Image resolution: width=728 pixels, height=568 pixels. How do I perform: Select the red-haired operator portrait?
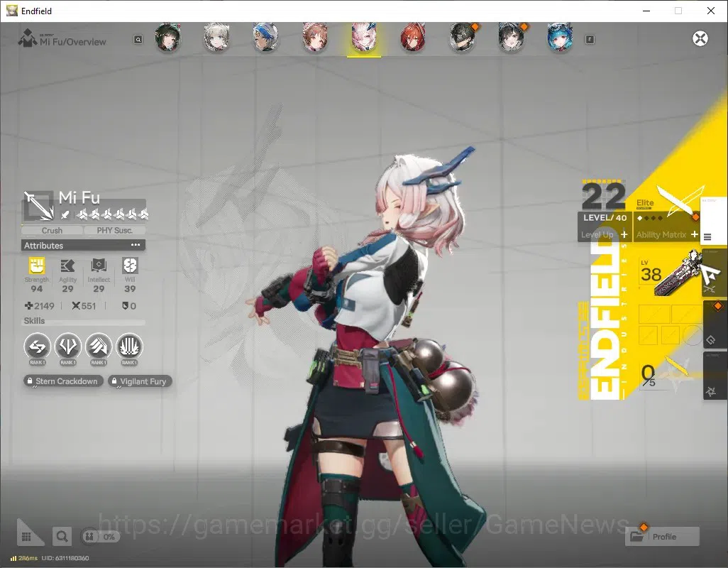pos(413,37)
